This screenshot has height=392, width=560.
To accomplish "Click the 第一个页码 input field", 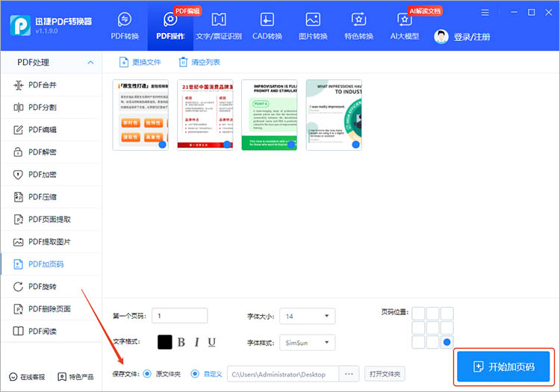I will (180, 316).
